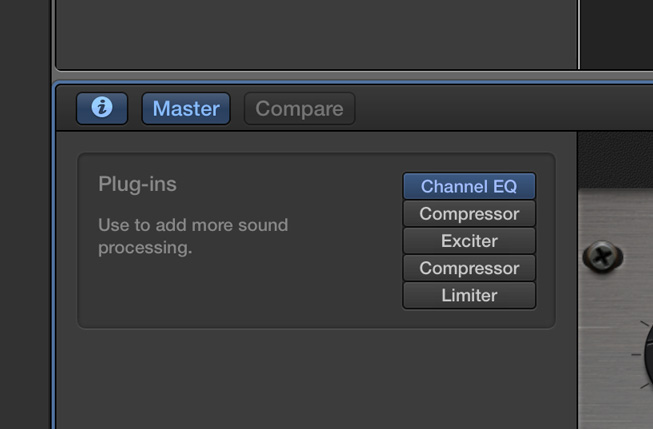
Task: Toggle the Compare button
Action: pos(299,108)
